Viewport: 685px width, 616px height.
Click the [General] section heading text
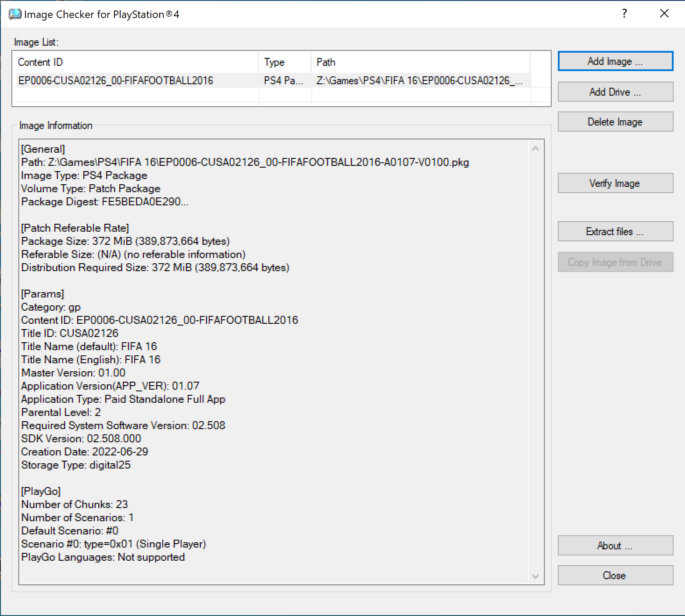pos(43,149)
